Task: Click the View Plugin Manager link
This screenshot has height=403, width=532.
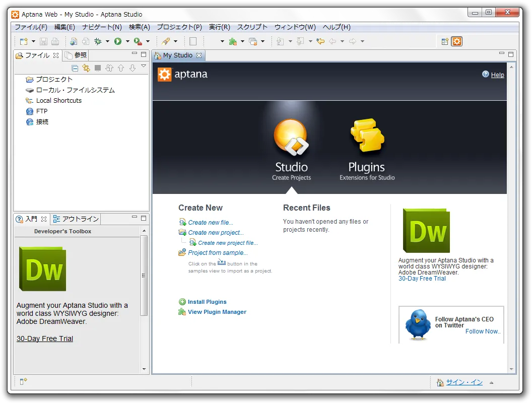Action: (217, 312)
